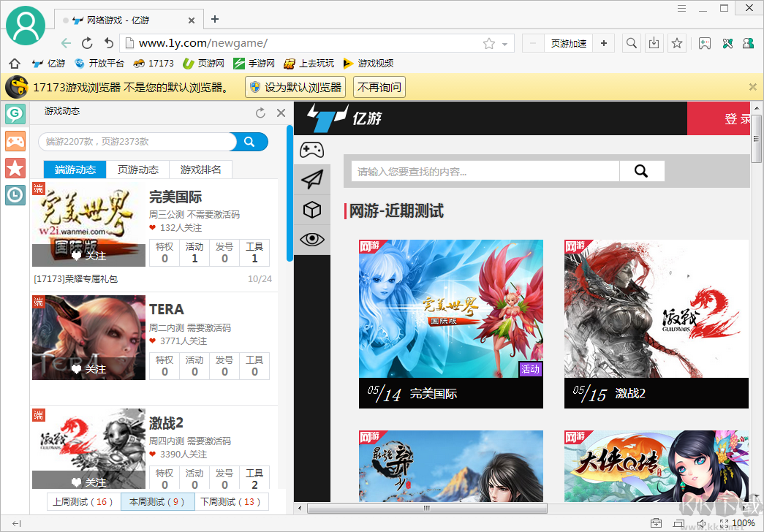
Task: Follow TERA with 关注 button
Action: [88, 369]
